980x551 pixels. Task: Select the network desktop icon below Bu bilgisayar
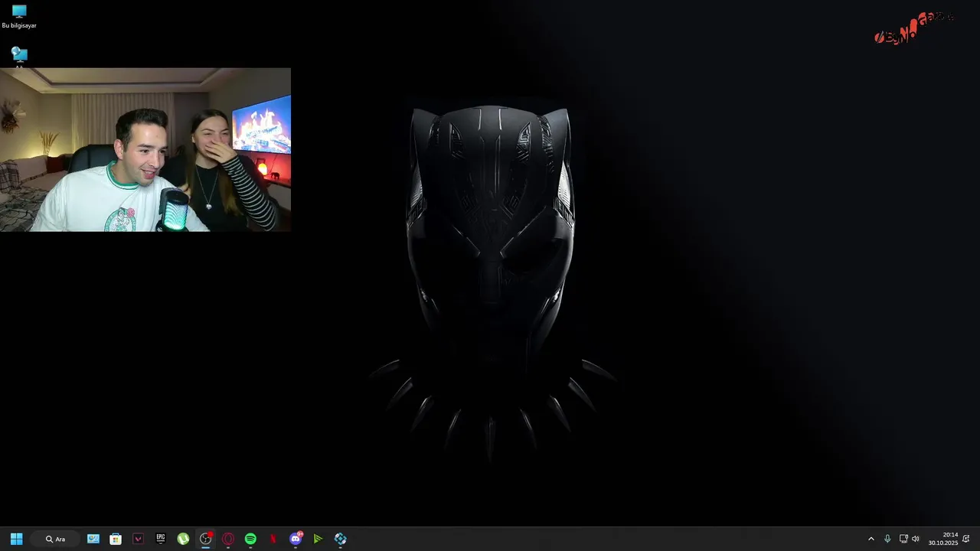point(19,57)
